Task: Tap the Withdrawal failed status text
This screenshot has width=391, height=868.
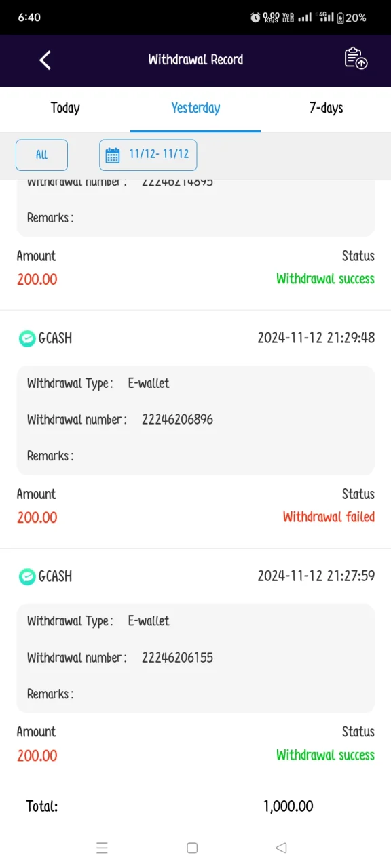Action: (x=329, y=517)
